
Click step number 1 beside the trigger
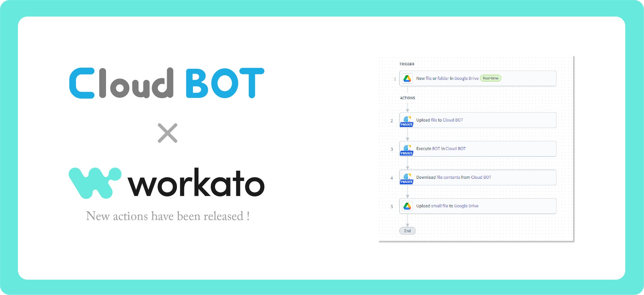pyautogui.click(x=395, y=79)
